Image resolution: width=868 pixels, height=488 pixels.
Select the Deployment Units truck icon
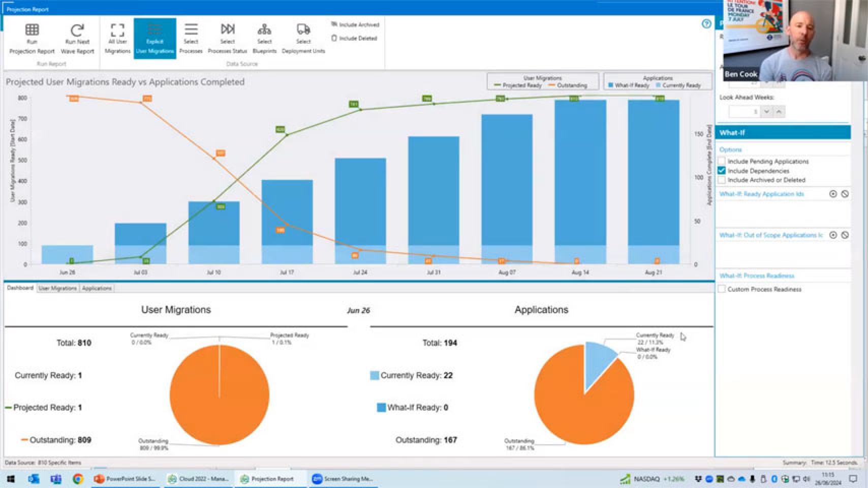[303, 36]
